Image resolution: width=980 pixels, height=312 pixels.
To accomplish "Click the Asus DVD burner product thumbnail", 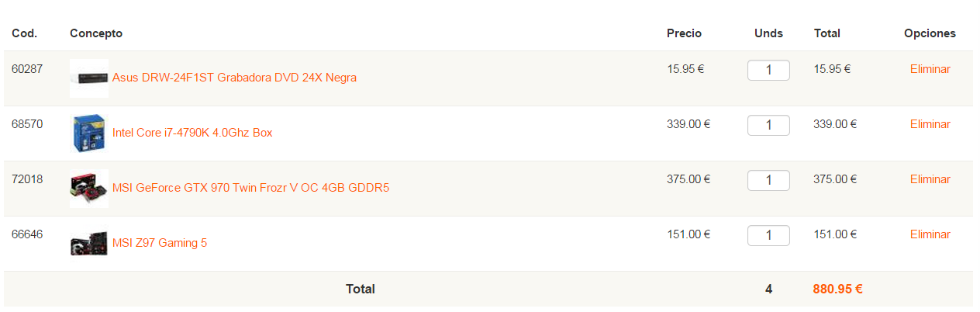I will point(89,78).
